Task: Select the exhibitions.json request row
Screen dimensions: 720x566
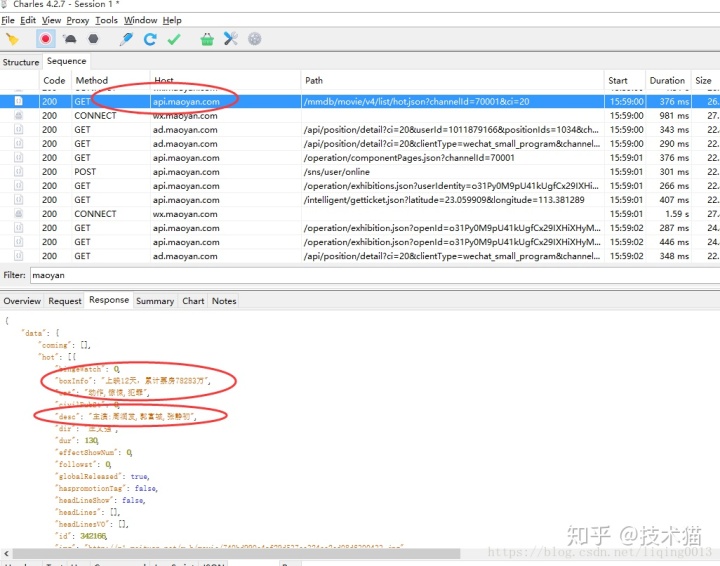Action: (360, 186)
